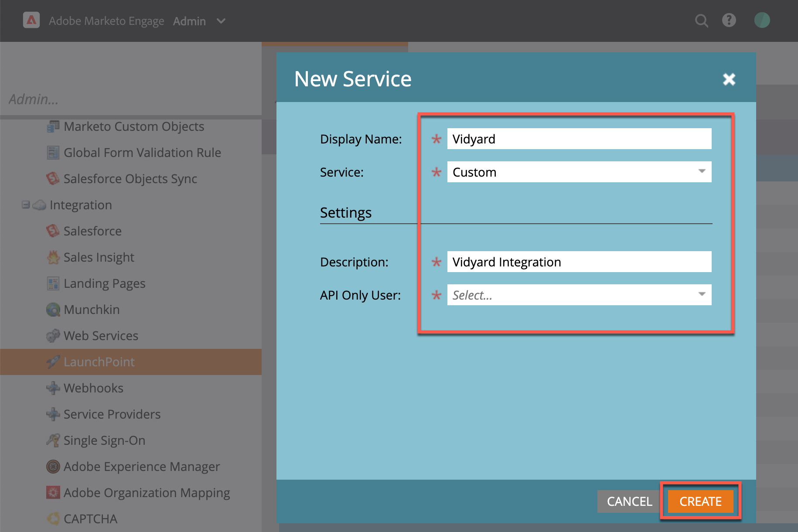The height and width of the screenshot is (532, 798).
Task: Click the Marketo Custom Objects icon
Action: point(53,126)
